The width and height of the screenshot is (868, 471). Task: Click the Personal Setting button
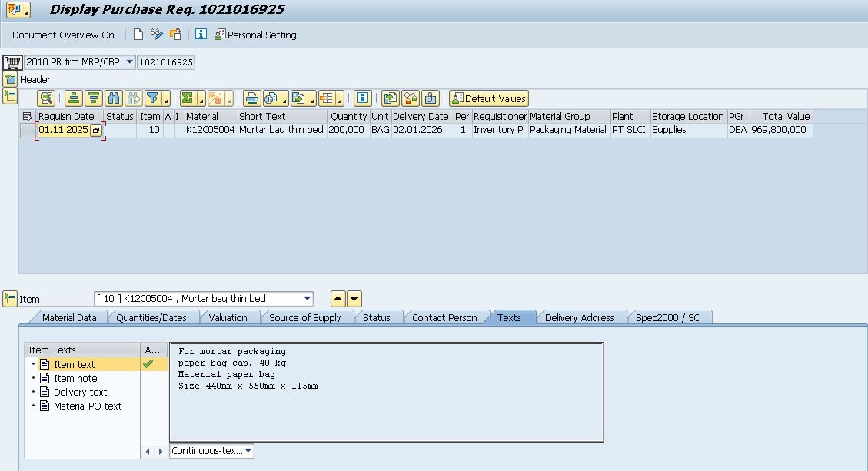pyautogui.click(x=255, y=35)
